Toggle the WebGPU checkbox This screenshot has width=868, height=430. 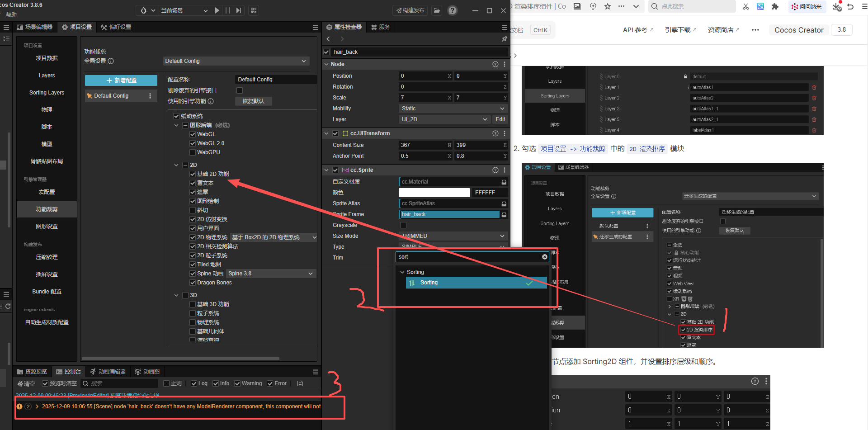pyautogui.click(x=193, y=152)
